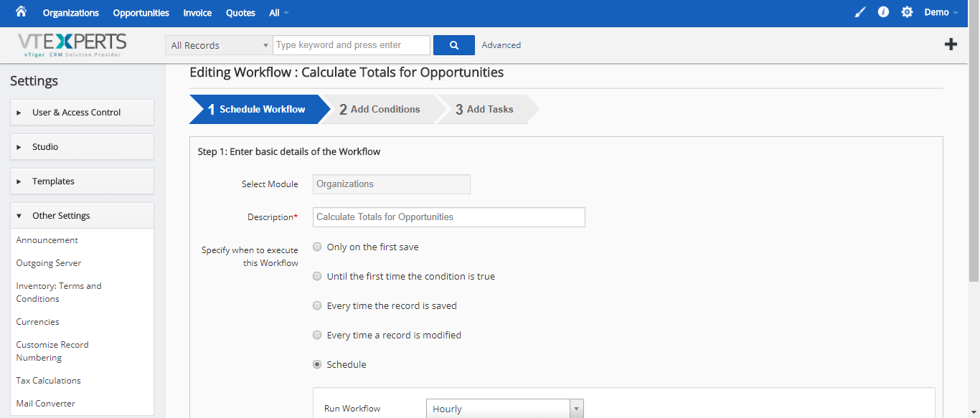Expand the Templates settings section
The height and width of the screenshot is (418, 980).
point(82,181)
